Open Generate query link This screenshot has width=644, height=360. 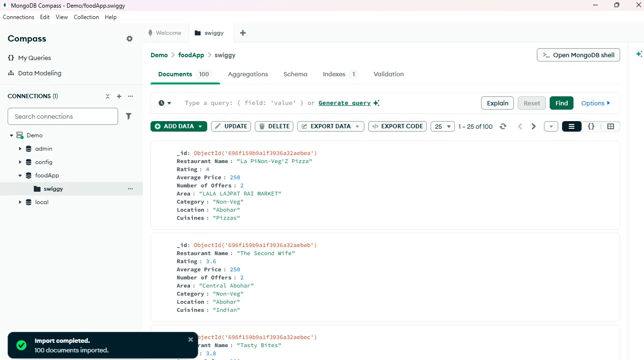pyautogui.click(x=344, y=103)
